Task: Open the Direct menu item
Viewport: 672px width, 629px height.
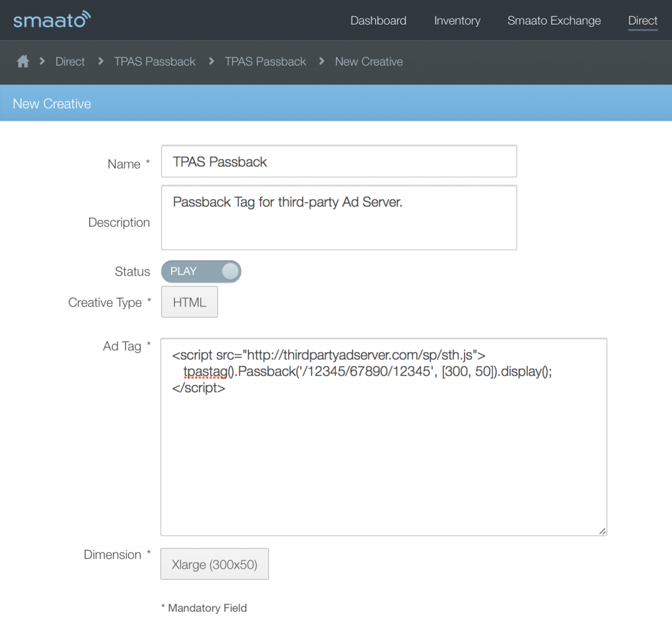Action: (x=642, y=20)
